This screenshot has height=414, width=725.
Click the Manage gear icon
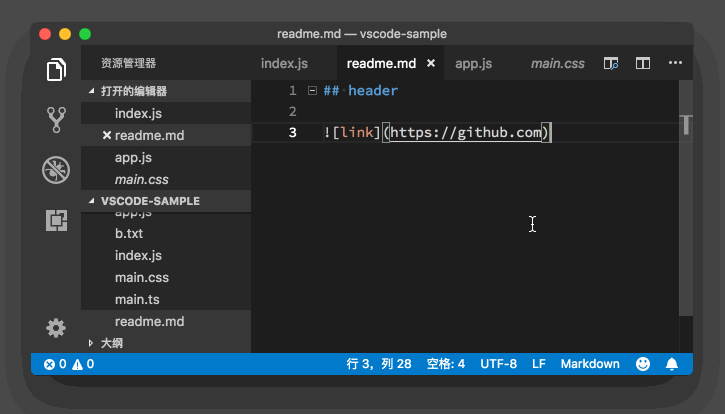pos(56,327)
